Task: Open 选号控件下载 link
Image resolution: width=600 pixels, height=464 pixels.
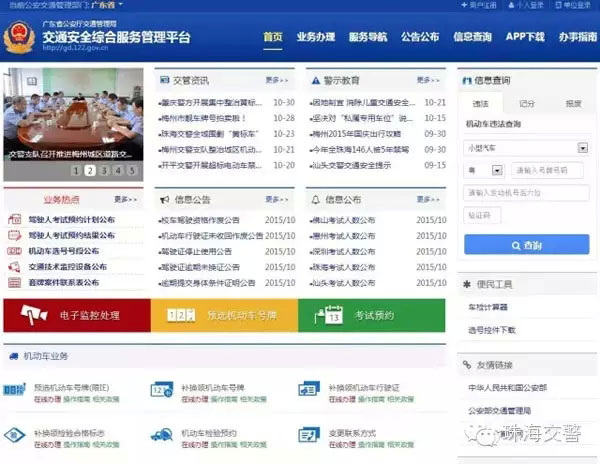Action: pos(492,330)
